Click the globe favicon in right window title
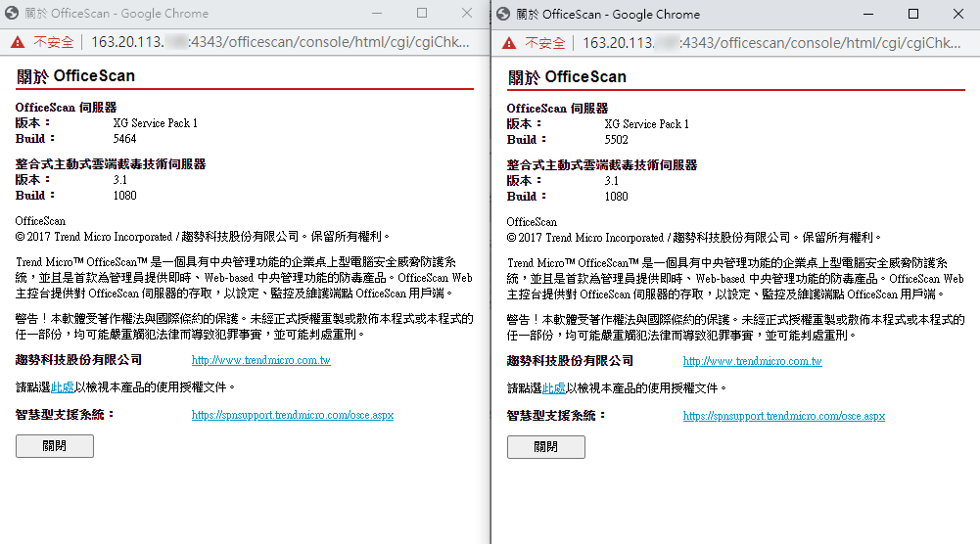 (503, 14)
